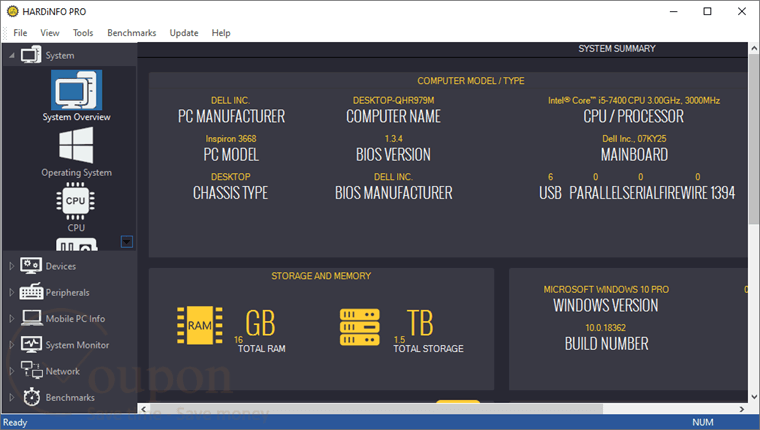
Task: Open the Help menu
Action: click(x=221, y=32)
